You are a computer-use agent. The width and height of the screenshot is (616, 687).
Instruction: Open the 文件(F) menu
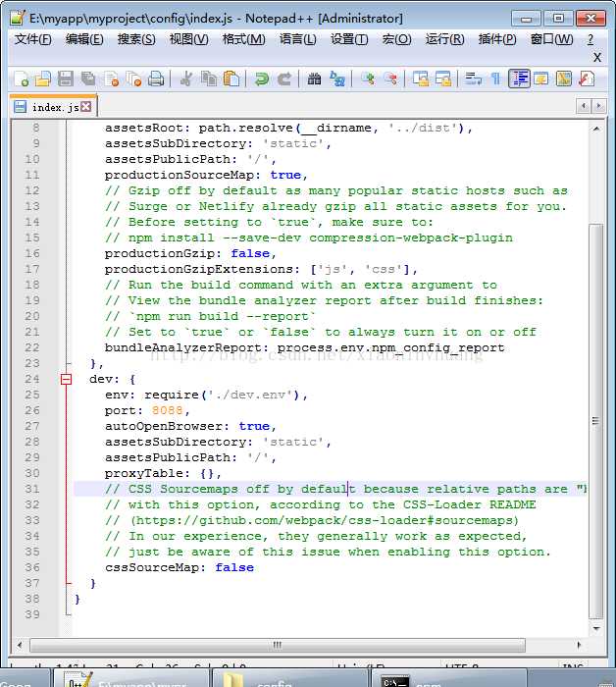coord(32,39)
